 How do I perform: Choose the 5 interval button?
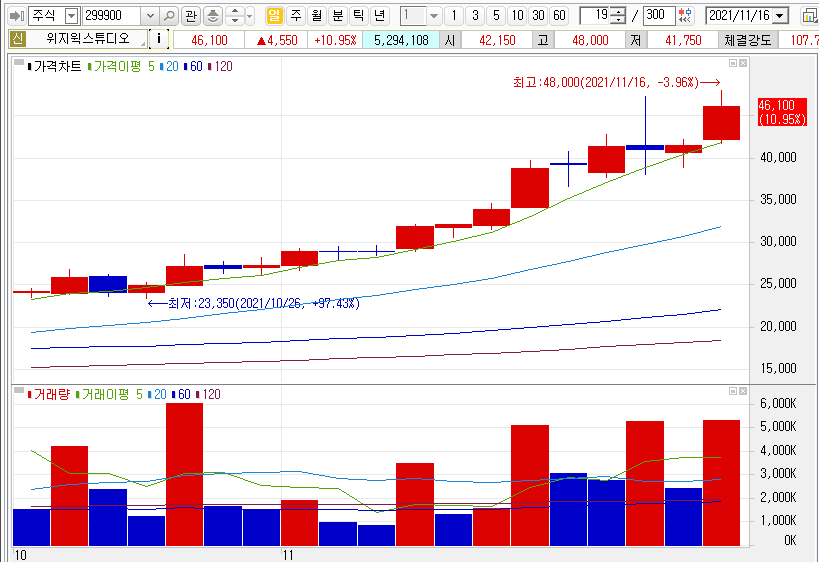[x=496, y=16]
